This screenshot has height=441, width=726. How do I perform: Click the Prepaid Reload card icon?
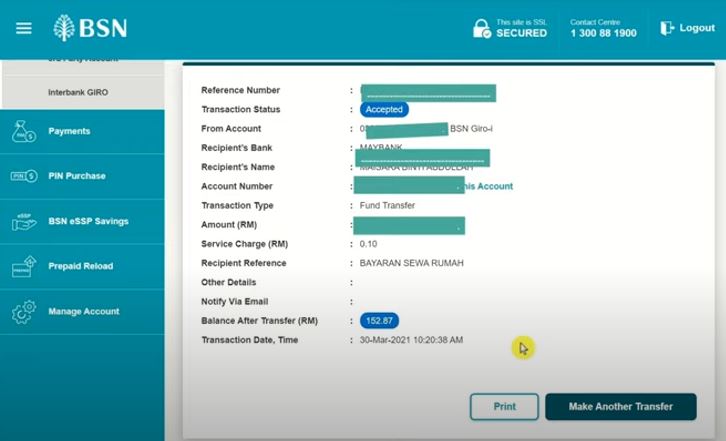[24, 267]
